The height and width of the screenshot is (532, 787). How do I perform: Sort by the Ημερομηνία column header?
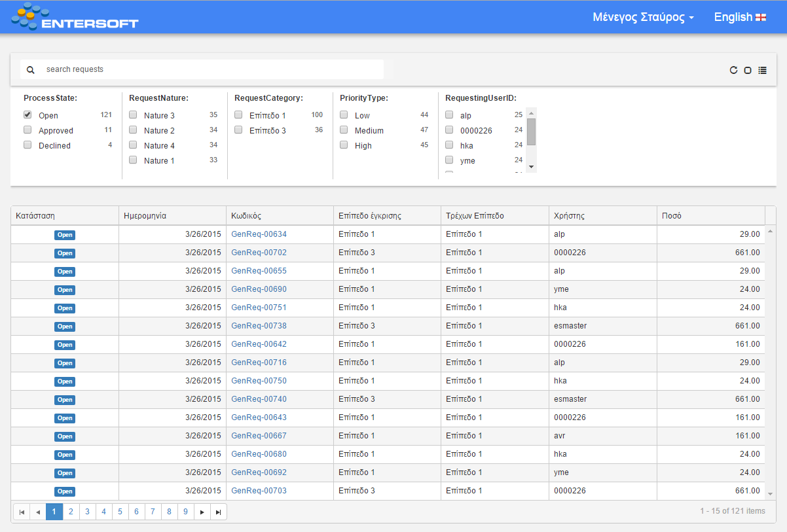coord(145,215)
